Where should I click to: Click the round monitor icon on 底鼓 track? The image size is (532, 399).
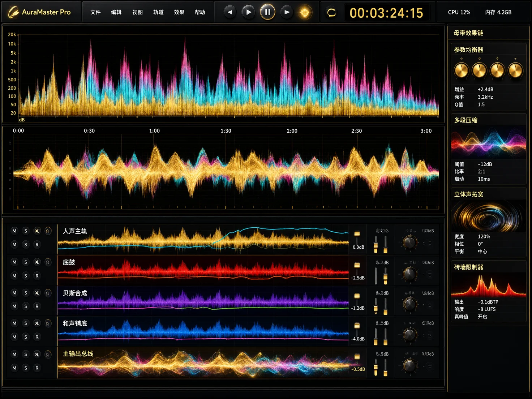(48, 262)
